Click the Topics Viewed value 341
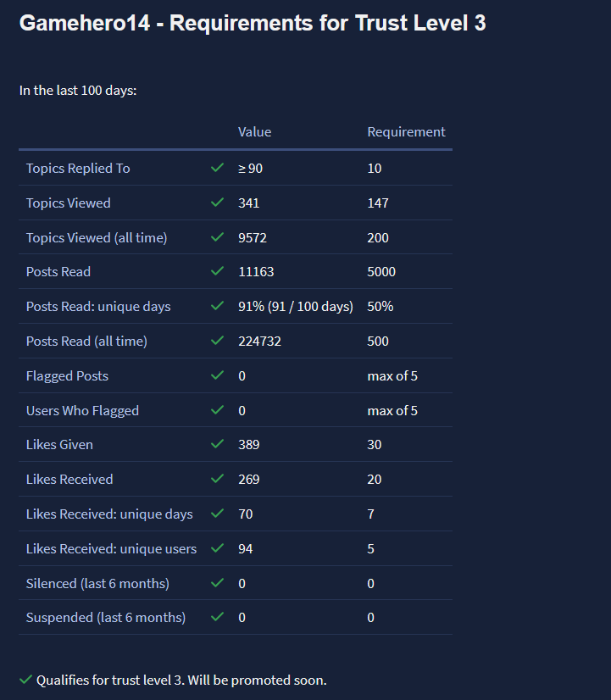 click(x=248, y=203)
